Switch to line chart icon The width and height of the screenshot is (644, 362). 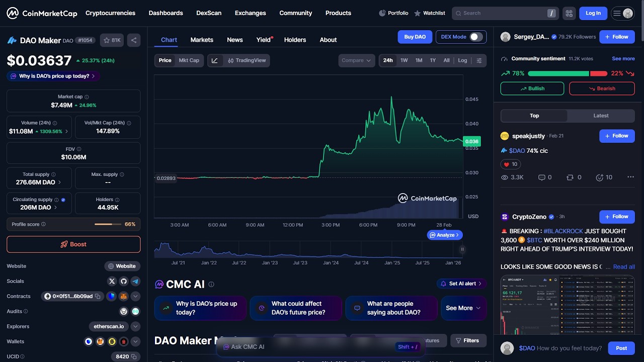pyautogui.click(x=215, y=60)
